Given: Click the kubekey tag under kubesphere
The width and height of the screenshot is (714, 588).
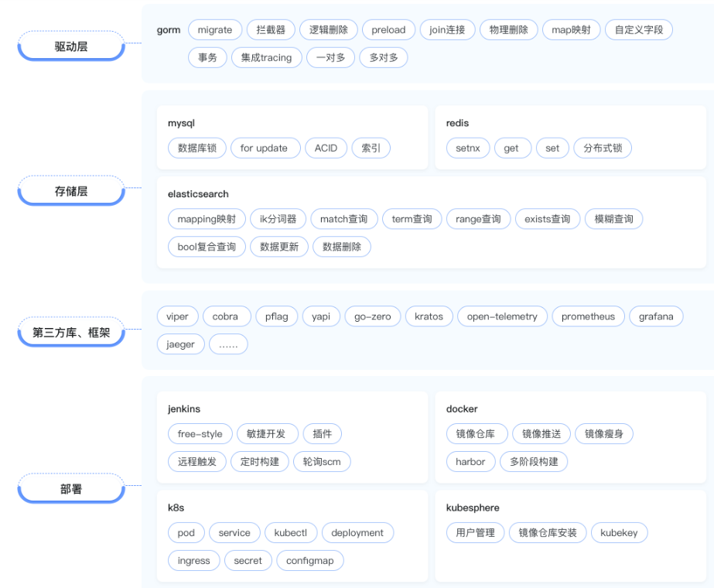Looking at the screenshot, I should (619, 532).
